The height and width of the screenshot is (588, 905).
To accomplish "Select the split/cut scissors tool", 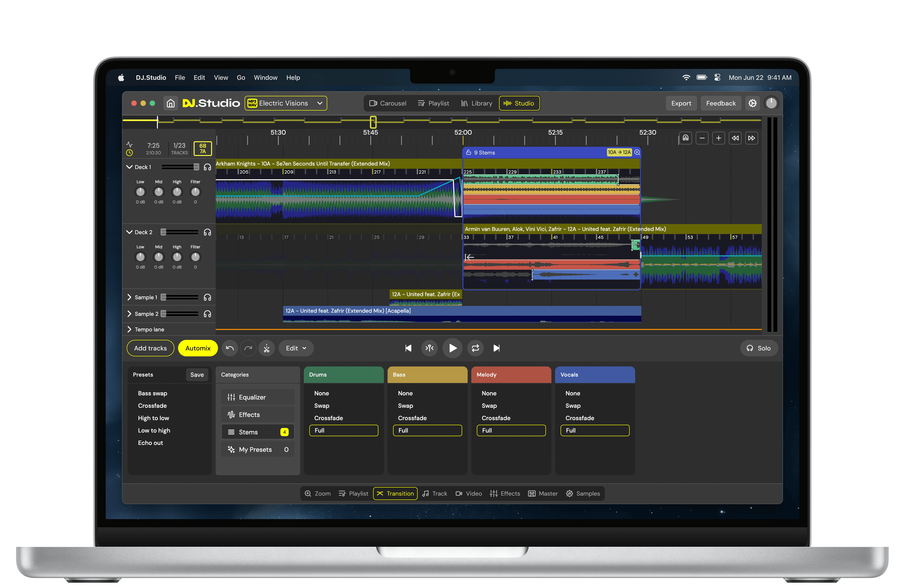I will (x=267, y=348).
